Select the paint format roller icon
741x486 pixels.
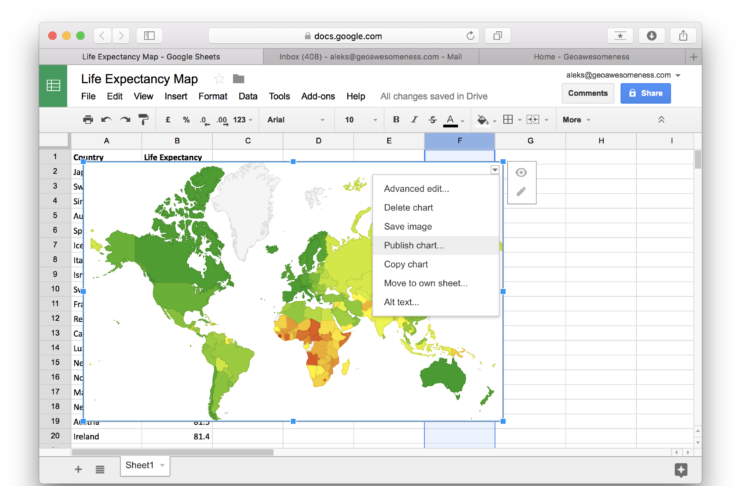point(143,120)
